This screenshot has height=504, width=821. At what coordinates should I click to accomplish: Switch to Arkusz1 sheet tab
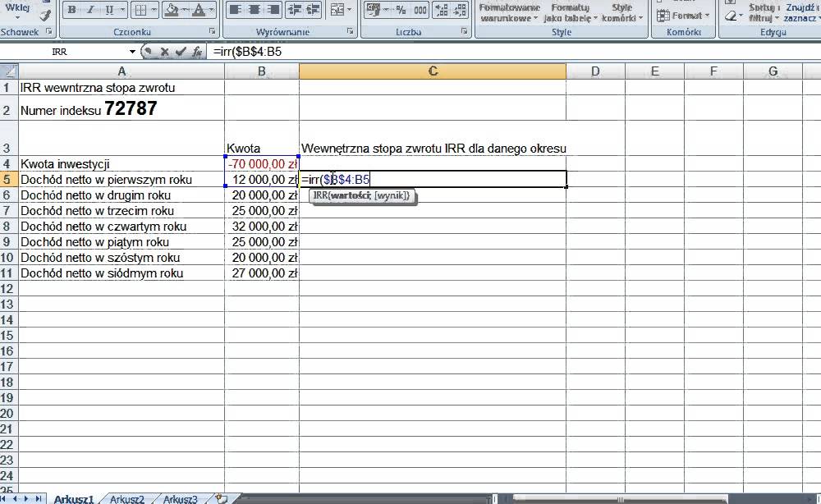click(x=74, y=499)
